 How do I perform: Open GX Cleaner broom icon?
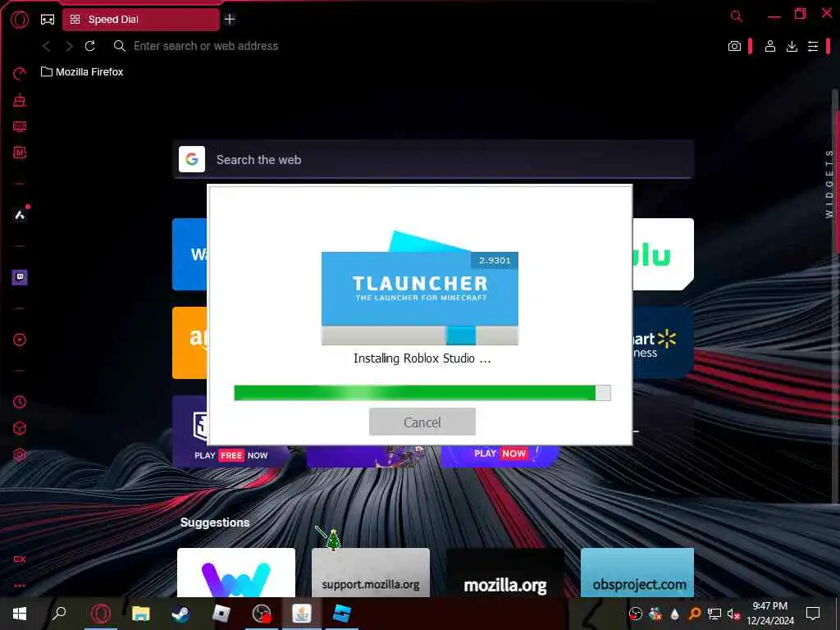pos(20,100)
